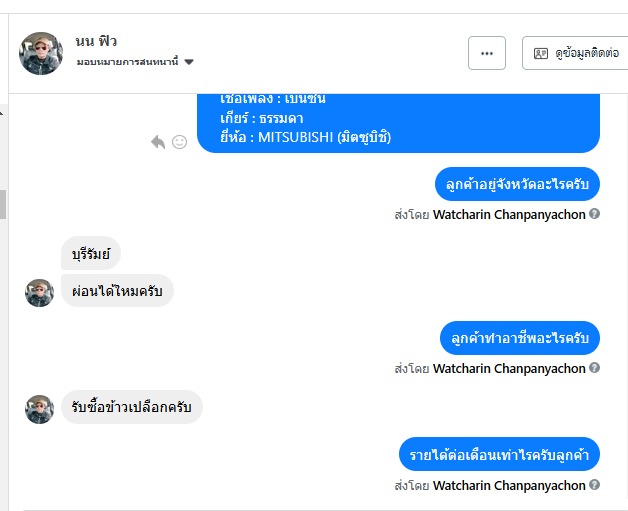Open the three-dots more options button

tap(487, 53)
